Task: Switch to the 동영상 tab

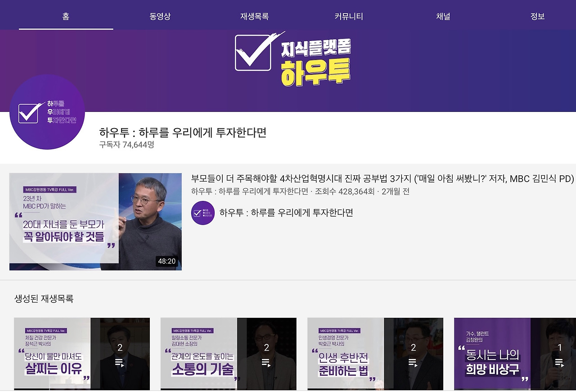Action: [160, 17]
